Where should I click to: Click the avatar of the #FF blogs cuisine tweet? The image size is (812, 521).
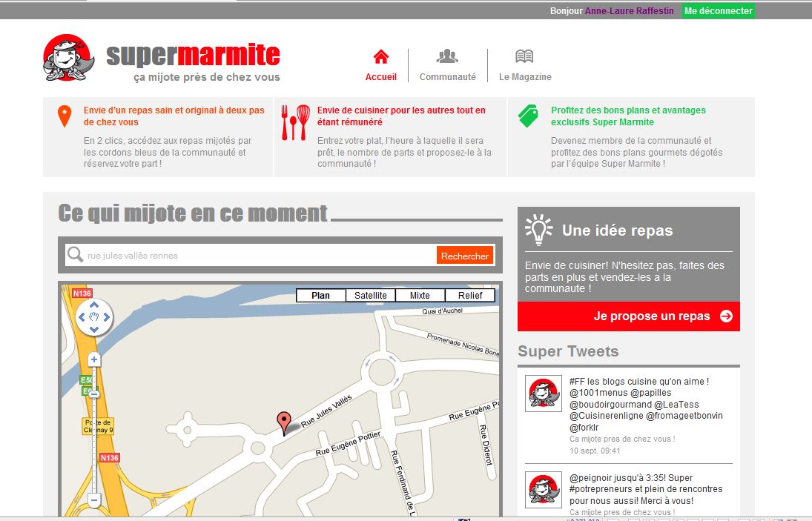(544, 394)
